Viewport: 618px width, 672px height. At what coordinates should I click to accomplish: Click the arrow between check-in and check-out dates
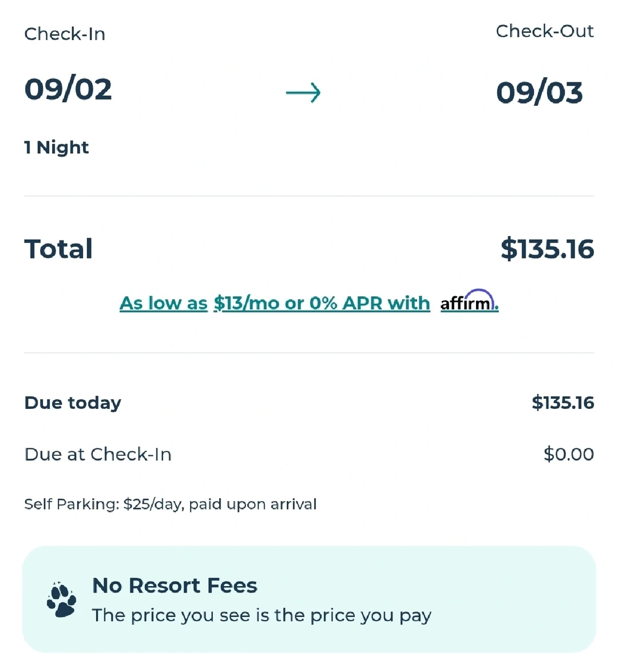coord(303,92)
